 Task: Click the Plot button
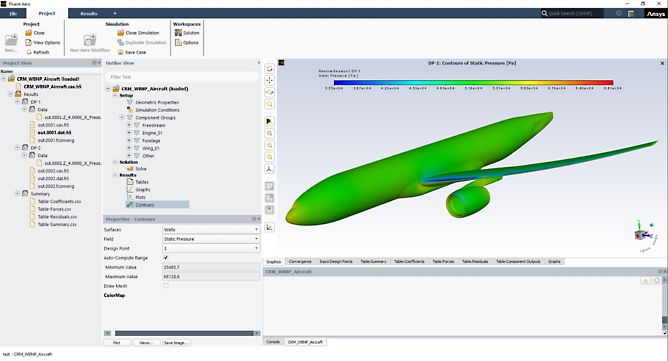pyautogui.click(x=117, y=343)
